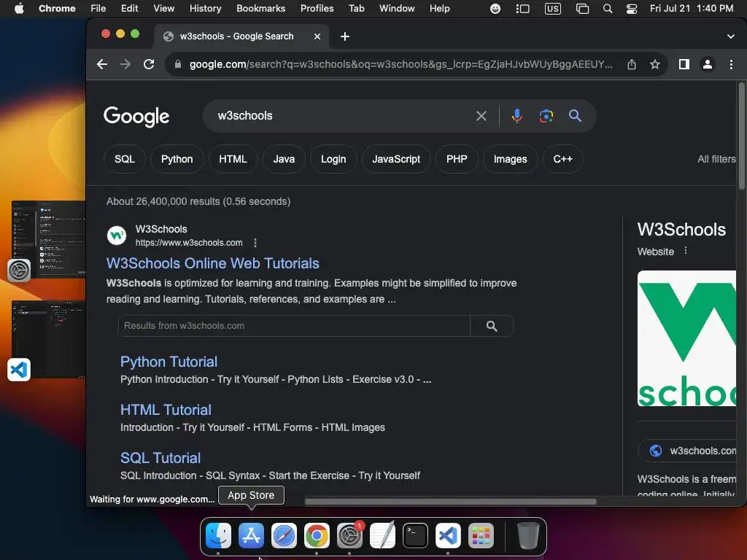This screenshot has width=747, height=560.
Task: Filter results by SQL chip
Action: [x=124, y=159]
